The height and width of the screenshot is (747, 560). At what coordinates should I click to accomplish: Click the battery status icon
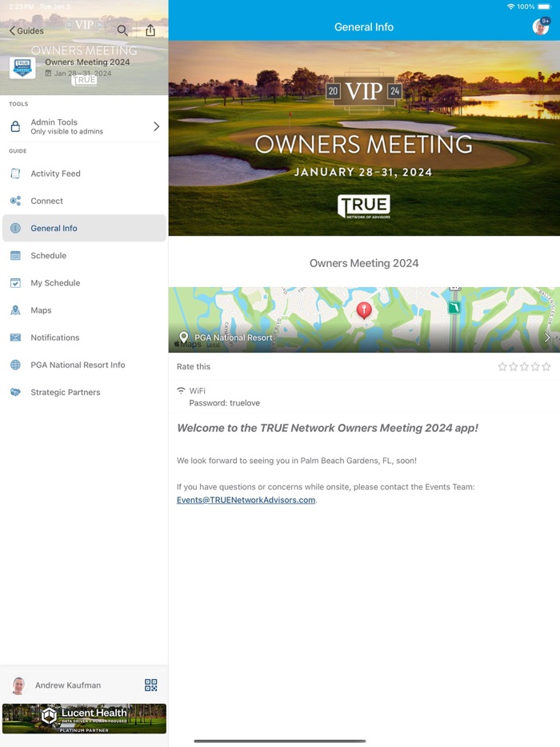click(544, 6)
